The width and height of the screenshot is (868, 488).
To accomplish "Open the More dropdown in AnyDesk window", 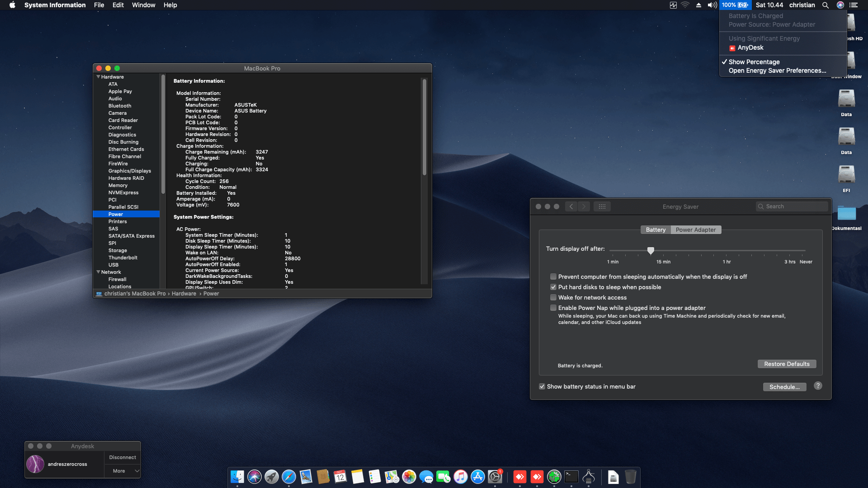I will [x=122, y=471].
